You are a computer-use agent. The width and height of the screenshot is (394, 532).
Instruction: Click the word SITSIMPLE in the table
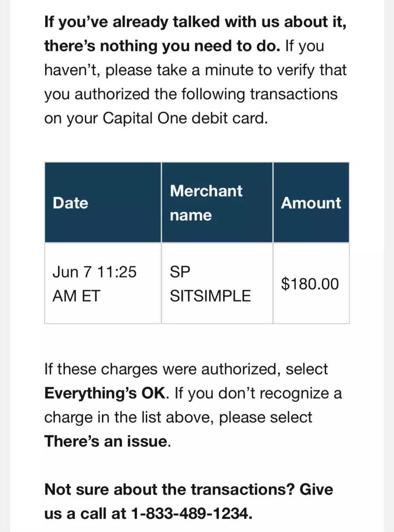pyautogui.click(x=210, y=296)
